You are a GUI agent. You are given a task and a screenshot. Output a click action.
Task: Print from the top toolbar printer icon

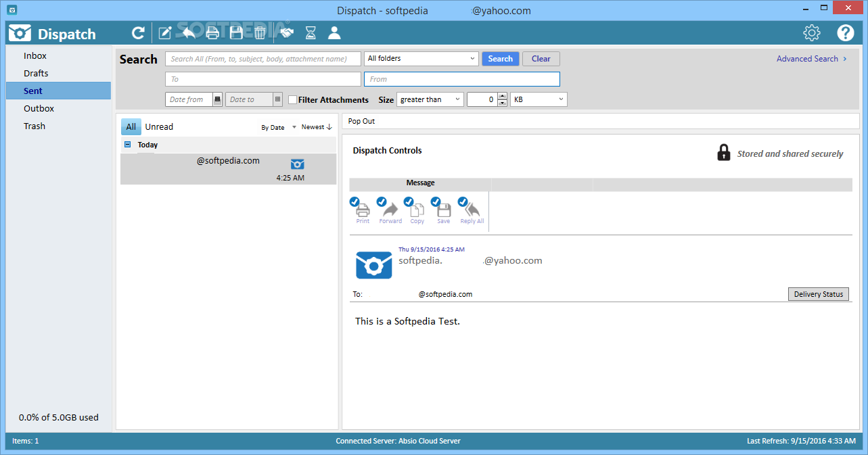tap(212, 32)
